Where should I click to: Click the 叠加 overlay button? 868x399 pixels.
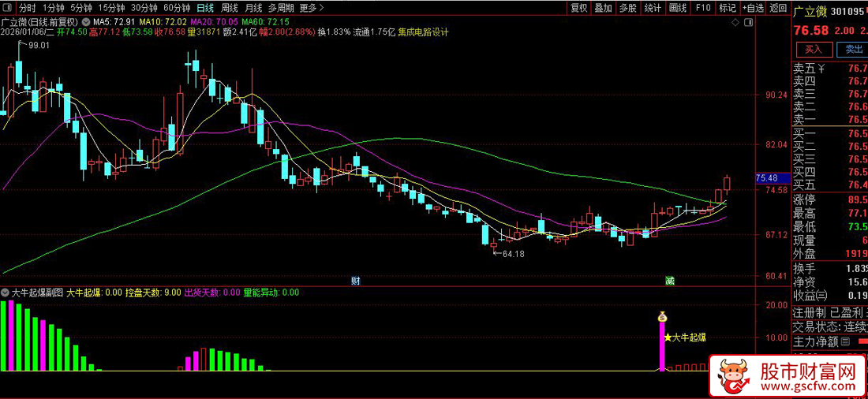click(x=604, y=8)
